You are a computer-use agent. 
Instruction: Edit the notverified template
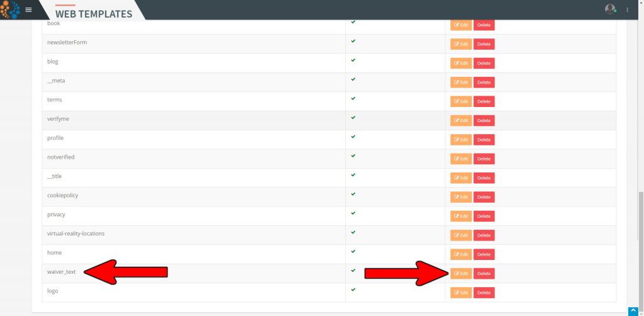[461, 159]
